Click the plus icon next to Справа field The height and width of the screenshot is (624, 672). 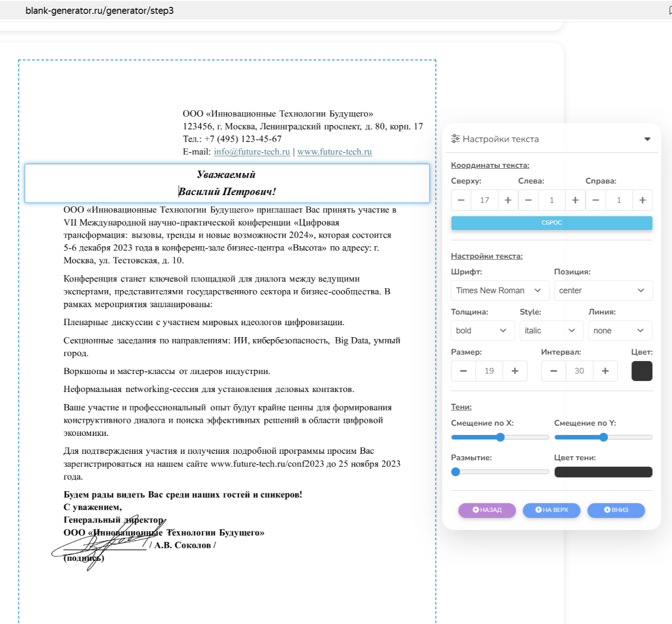pos(642,200)
